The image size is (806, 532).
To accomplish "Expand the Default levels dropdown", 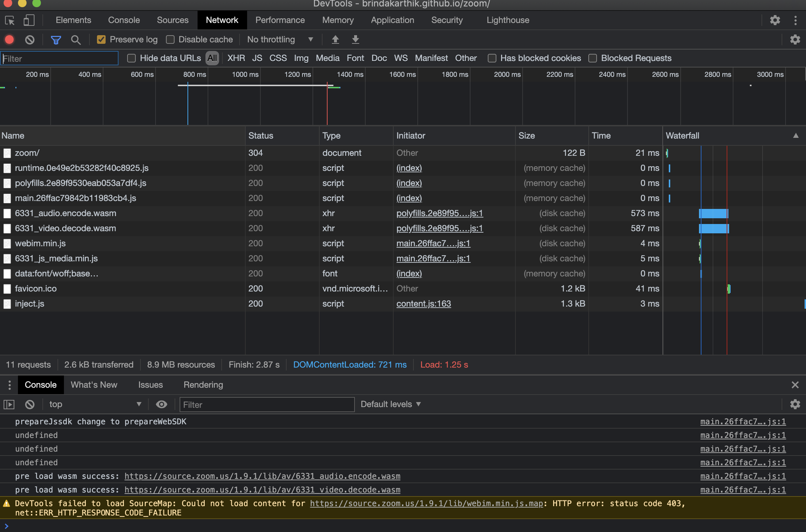I will [x=390, y=405].
